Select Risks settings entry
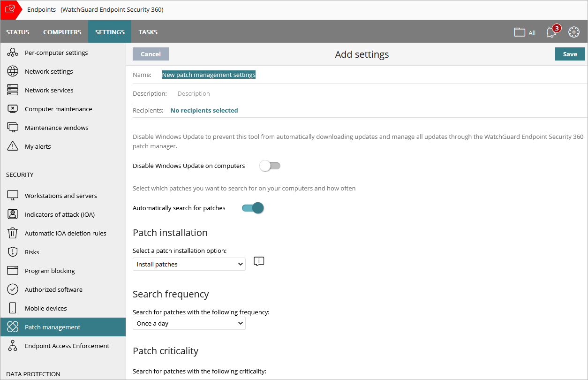Viewport: 588px width, 380px height. 63,252
